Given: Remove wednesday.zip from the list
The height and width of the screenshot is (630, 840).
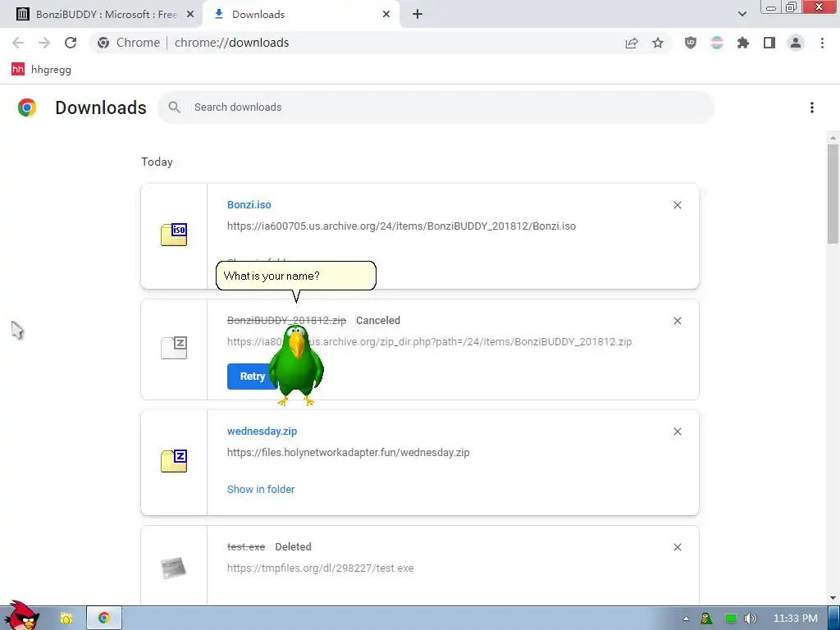Looking at the screenshot, I should pyautogui.click(x=678, y=431).
